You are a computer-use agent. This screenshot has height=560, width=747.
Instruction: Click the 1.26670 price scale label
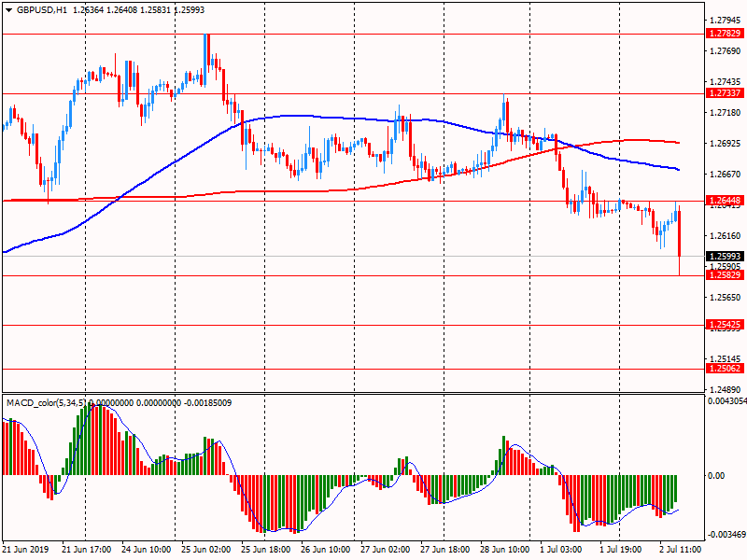pyautogui.click(x=726, y=175)
